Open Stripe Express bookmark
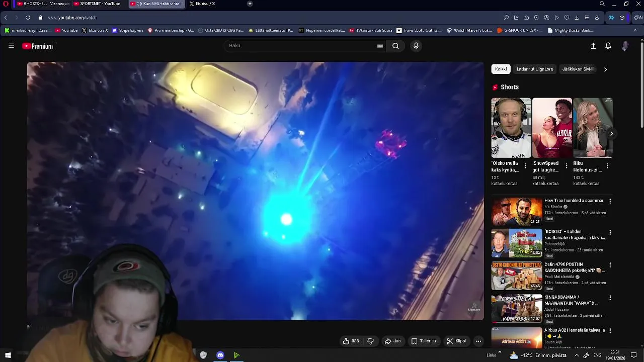This screenshot has width=644, height=362. 128,30
